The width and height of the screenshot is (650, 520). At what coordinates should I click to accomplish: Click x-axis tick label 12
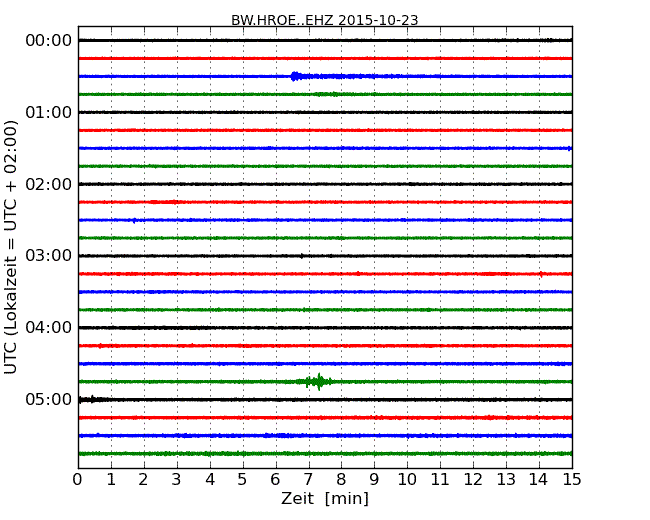pos(473,480)
